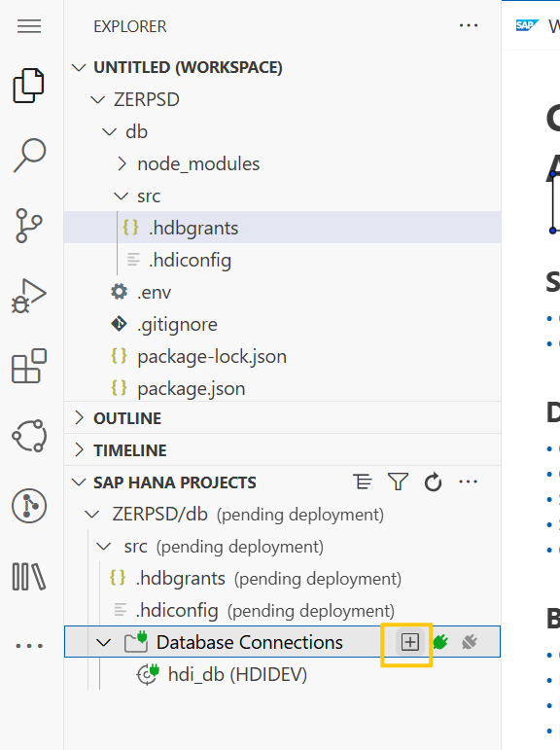Click green plug bind icon on Database Connections
Viewport: 560px width, 750px height.
[440, 642]
